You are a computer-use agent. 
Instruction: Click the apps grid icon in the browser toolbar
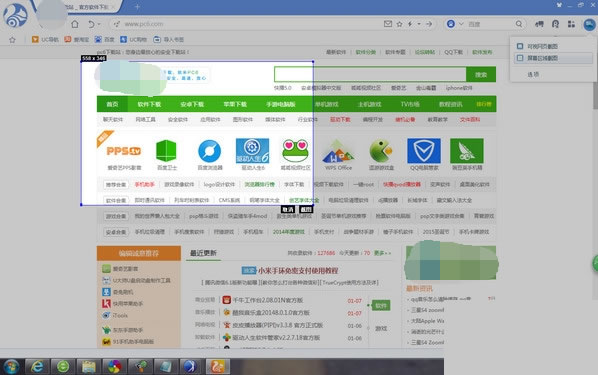(x=571, y=24)
